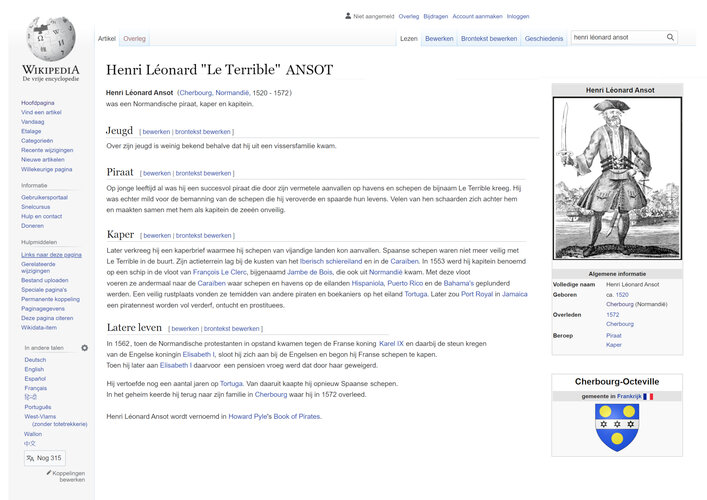Open the pirate portrait image
707x500 pixels.
tap(617, 178)
